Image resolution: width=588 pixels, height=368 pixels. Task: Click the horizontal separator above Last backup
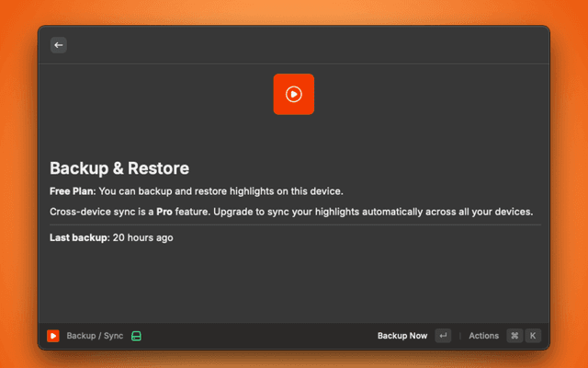coord(294,224)
